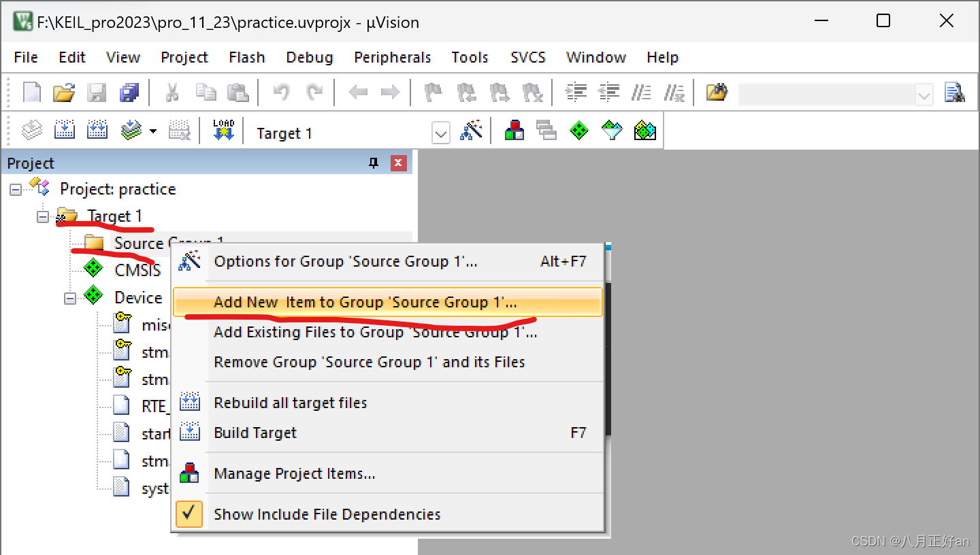980x555 pixels.
Task: Click the Find icon at toolbar end
Action: (955, 92)
